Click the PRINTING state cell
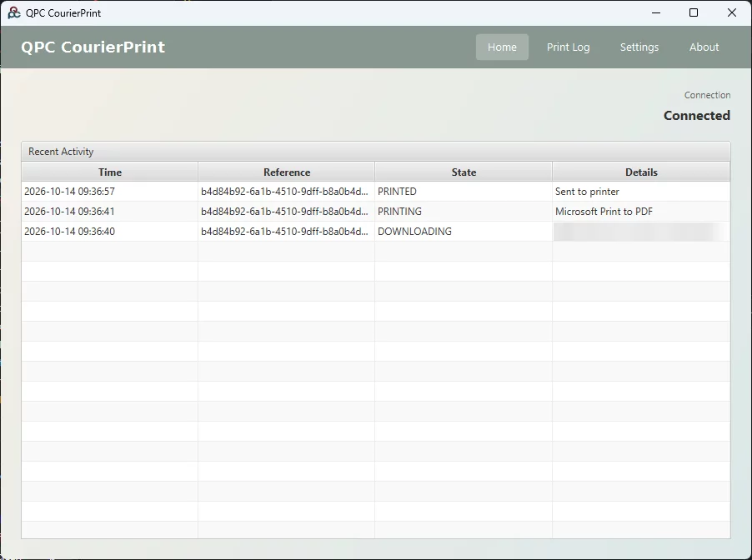Image resolution: width=752 pixels, height=560 pixels. coord(464,212)
